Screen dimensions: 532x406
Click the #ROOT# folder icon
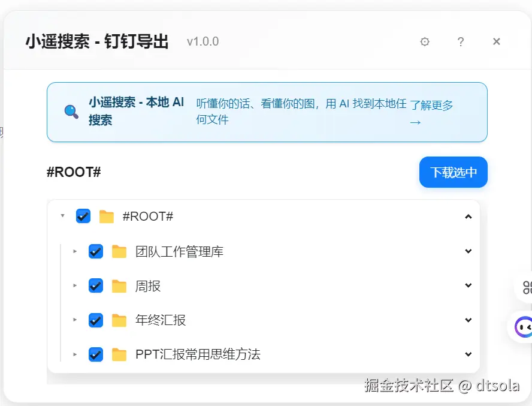point(107,216)
